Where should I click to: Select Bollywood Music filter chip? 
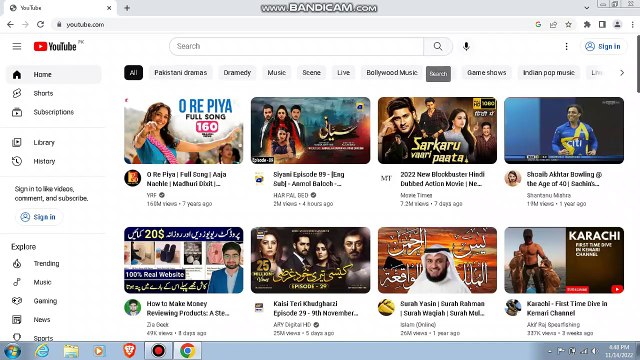coord(392,73)
